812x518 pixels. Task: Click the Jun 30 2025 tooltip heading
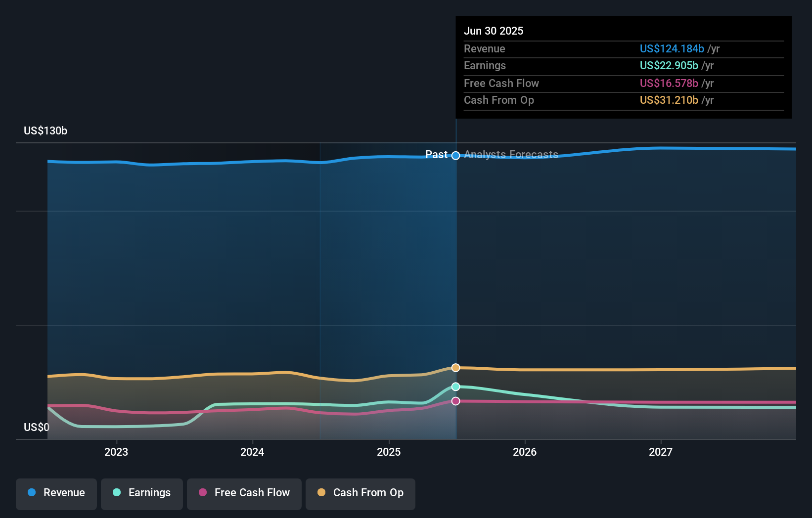[x=494, y=31]
